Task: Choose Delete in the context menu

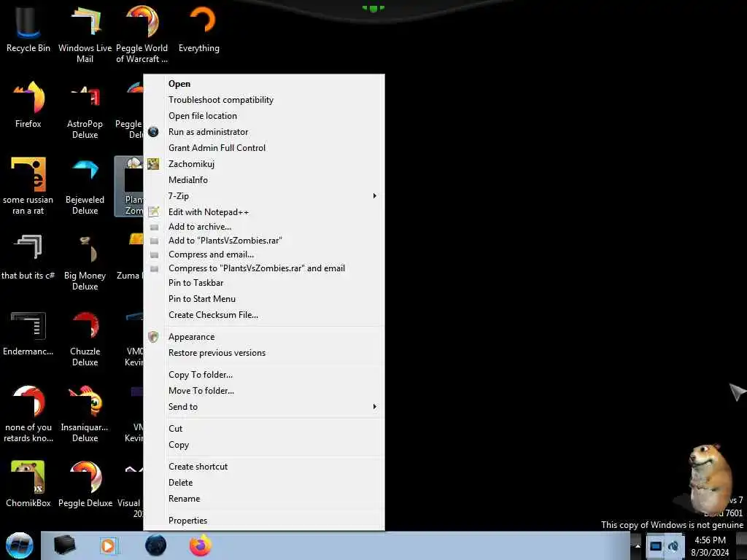Action: tap(264, 483)
